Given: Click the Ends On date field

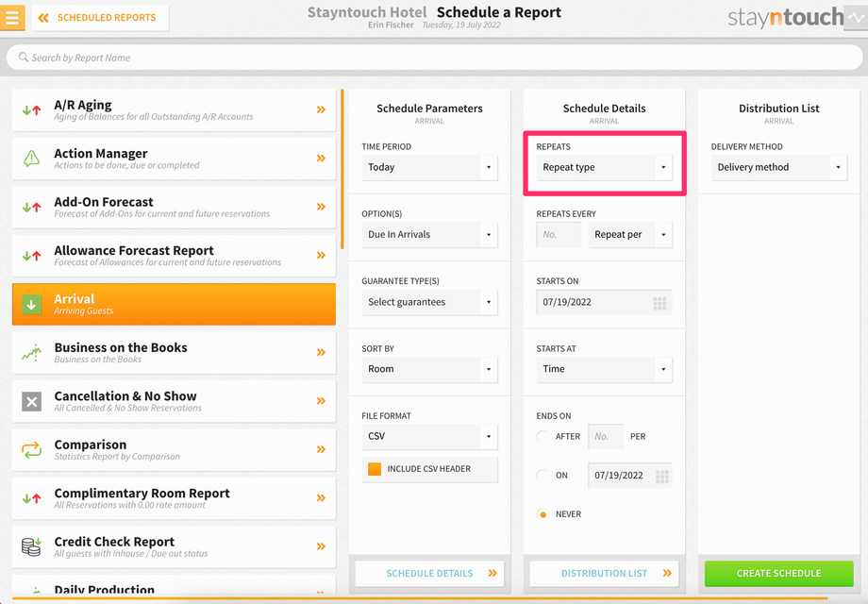Looking at the screenshot, I should [x=630, y=476].
